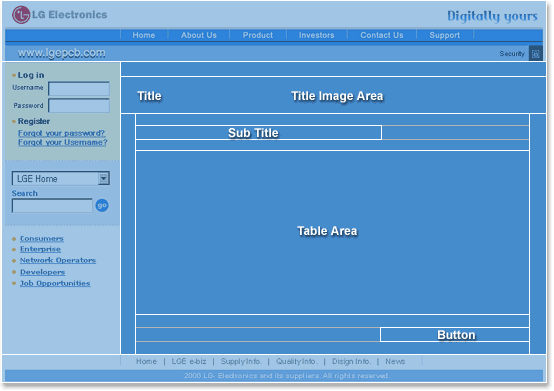Click the footer Home link
Screen dimensions: 554x391
(x=146, y=361)
